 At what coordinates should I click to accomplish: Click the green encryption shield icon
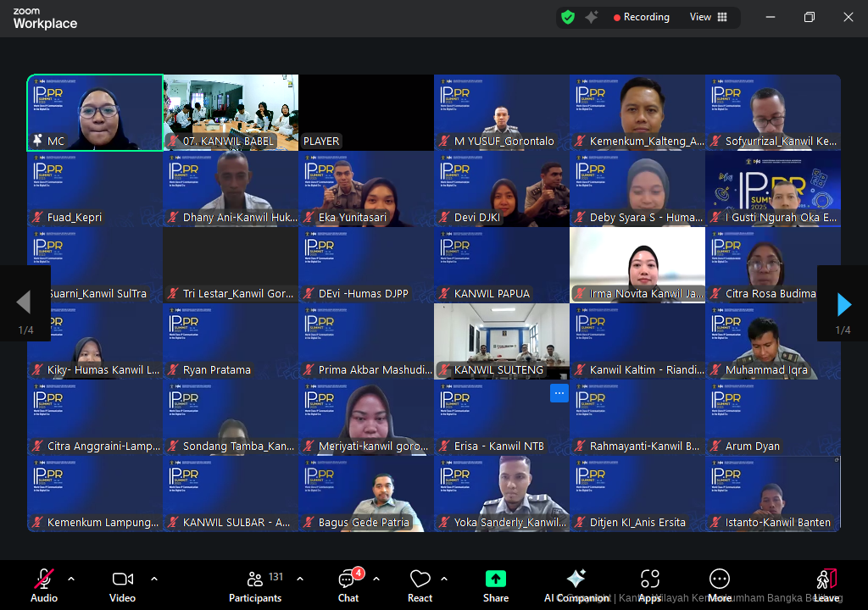pos(568,17)
